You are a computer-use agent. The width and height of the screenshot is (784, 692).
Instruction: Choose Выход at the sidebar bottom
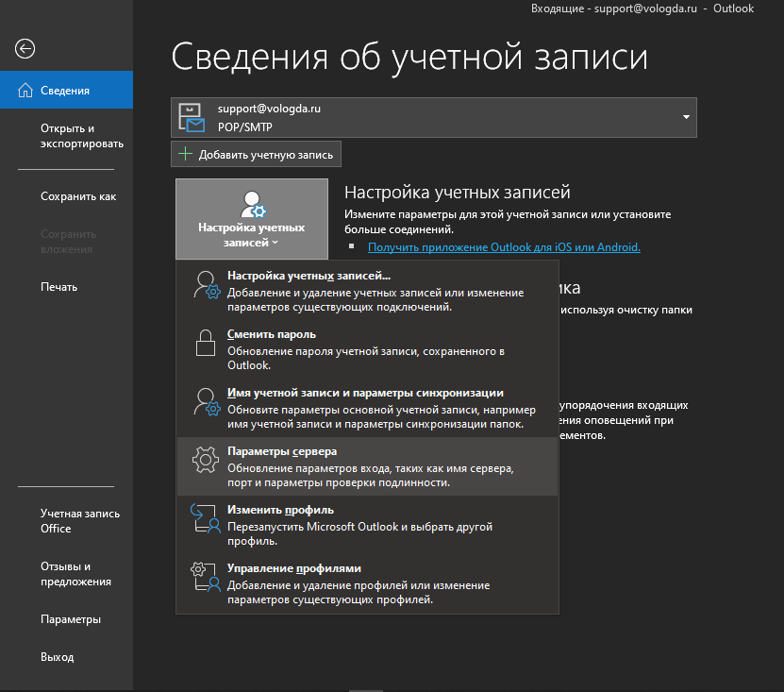tap(57, 657)
